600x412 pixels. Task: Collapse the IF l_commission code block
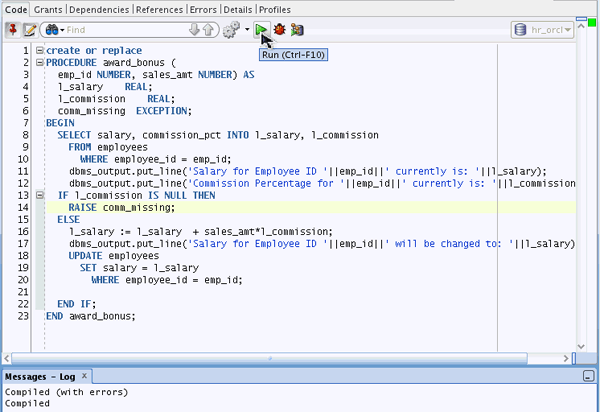tap(38, 195)
